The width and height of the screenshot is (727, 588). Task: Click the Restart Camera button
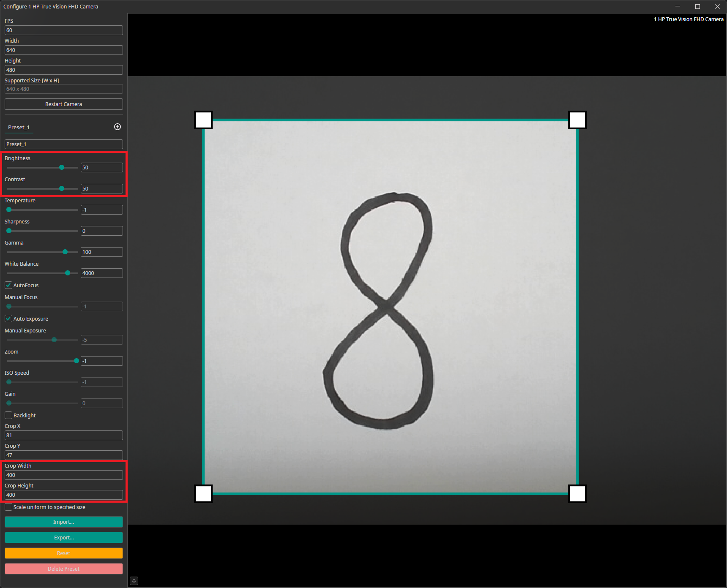click(63, 104)
